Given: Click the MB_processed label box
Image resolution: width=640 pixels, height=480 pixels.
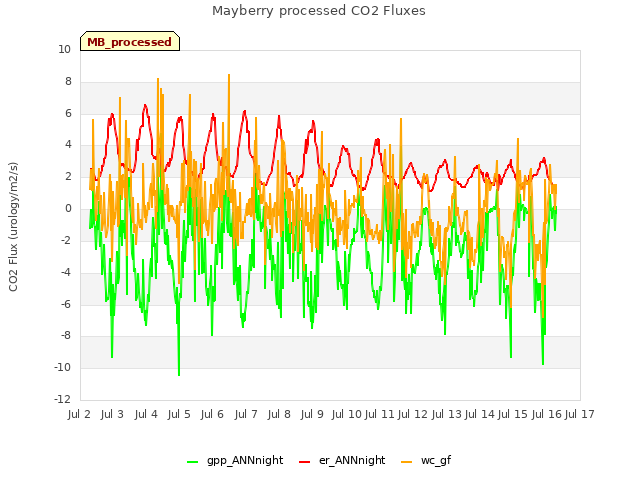Looking at the screenshot, I should tap(130, 41).
